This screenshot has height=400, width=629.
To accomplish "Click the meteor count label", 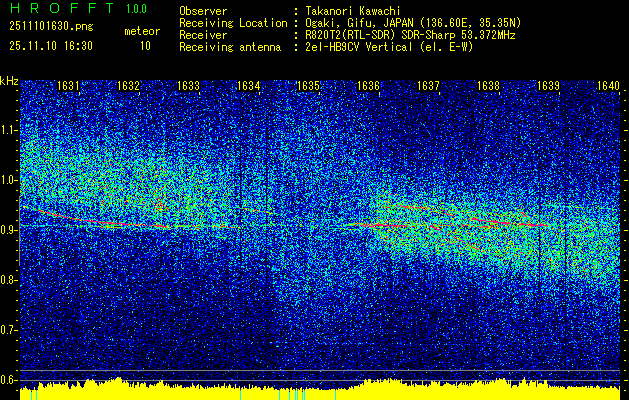I will (142, 31).
